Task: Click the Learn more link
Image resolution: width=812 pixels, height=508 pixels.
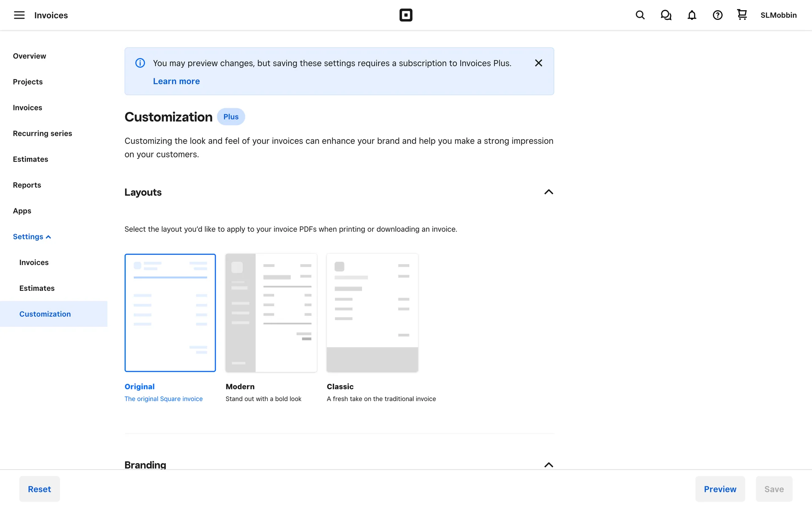Action: (176, 81)
